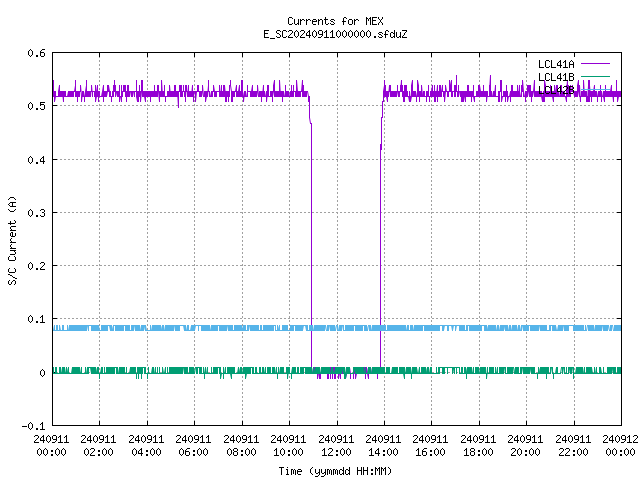Screen dimensions: 640x480
Task: Click the 240911 14:00 x-axis tick label
Action: tap(383, 446)
